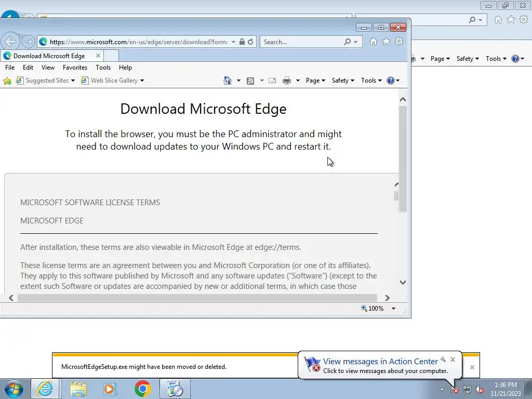Open the Tools menu in menu bar
The image size is (532, 399).
pyautogui.click(x=103, y=68)
